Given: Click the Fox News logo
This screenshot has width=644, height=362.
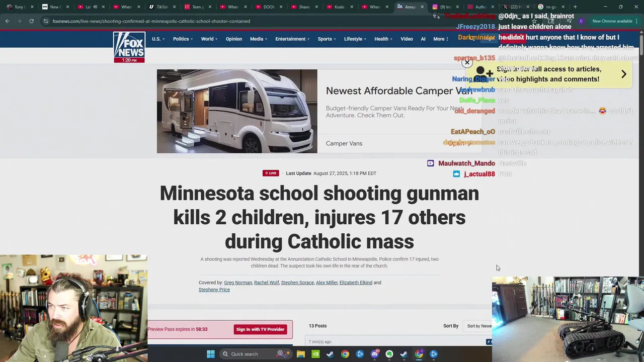Looking at the screenshot, I should pos(129,47).
